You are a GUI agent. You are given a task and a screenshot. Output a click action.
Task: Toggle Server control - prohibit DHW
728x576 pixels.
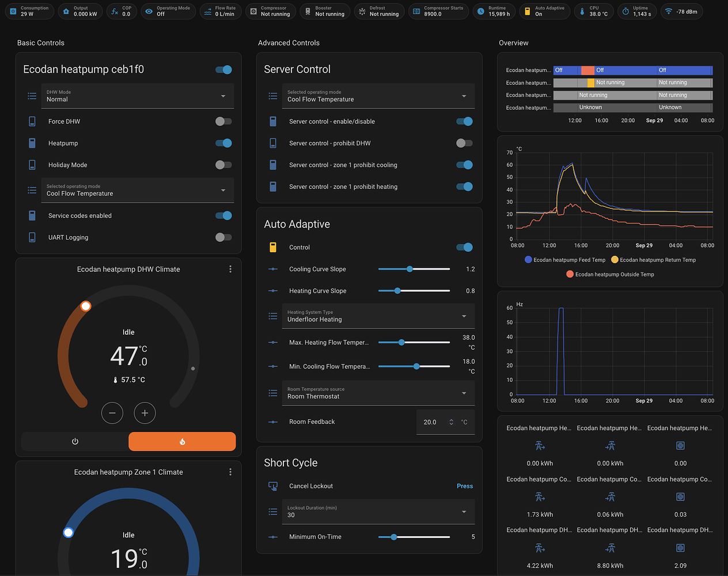tap(464, 143)
